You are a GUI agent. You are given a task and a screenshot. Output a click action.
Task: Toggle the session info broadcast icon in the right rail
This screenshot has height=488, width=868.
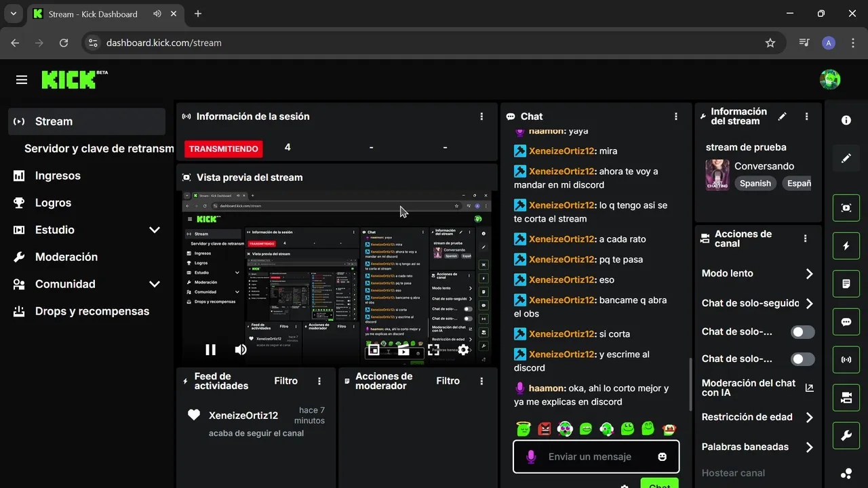[x=846, y=360]
